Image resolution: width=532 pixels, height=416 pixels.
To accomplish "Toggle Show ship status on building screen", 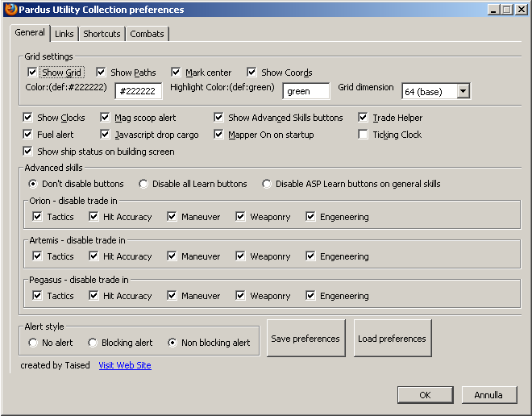I will pos(27,151).
